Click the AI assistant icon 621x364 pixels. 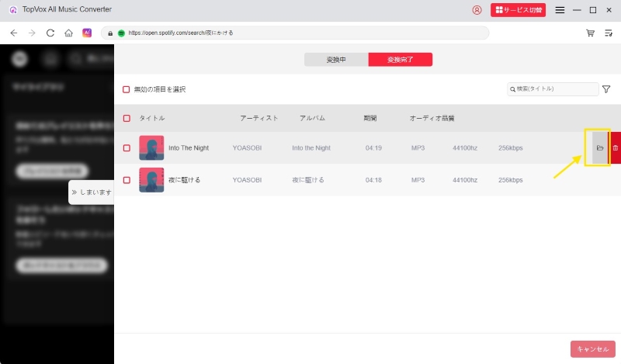click(87, 33)
